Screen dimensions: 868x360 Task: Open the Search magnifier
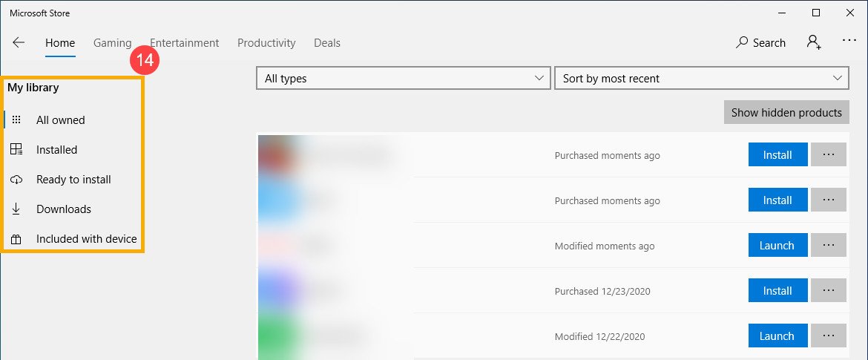[x=742, y=42]
